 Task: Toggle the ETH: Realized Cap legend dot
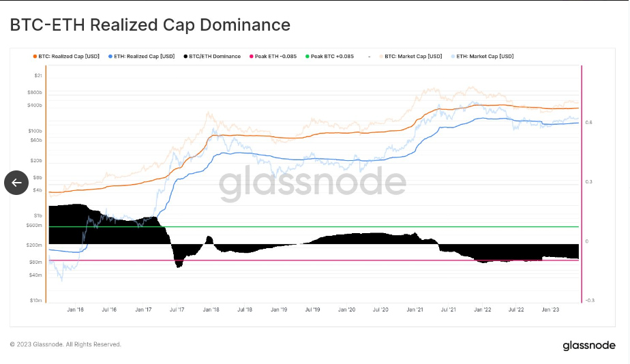tap(110, 57)
